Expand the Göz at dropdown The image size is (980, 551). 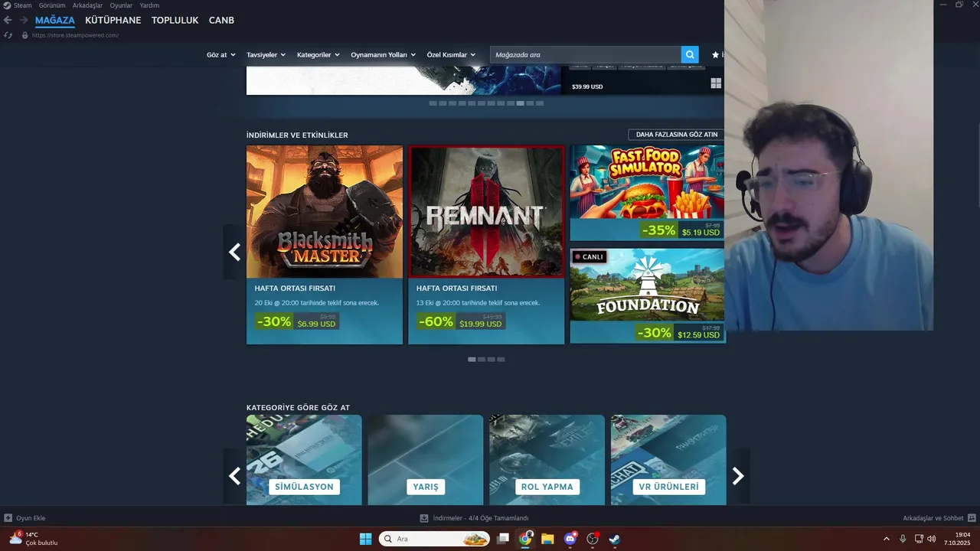(x=220, y=54)
